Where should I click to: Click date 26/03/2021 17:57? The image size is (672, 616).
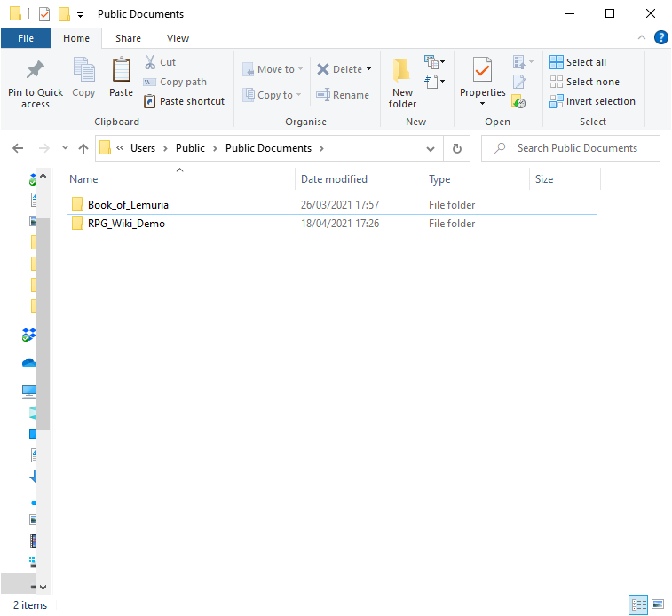coord(340,205)
